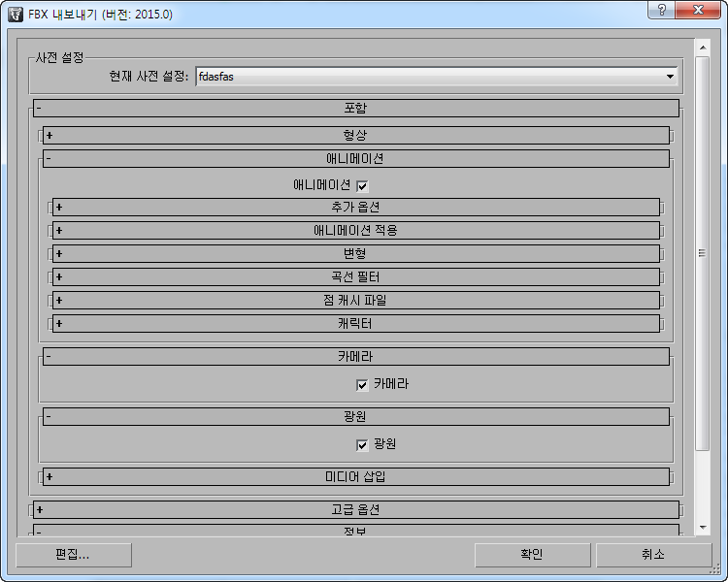Expand the 곡선 필터 rollout
728x582 pixels.
pos(356,277)
